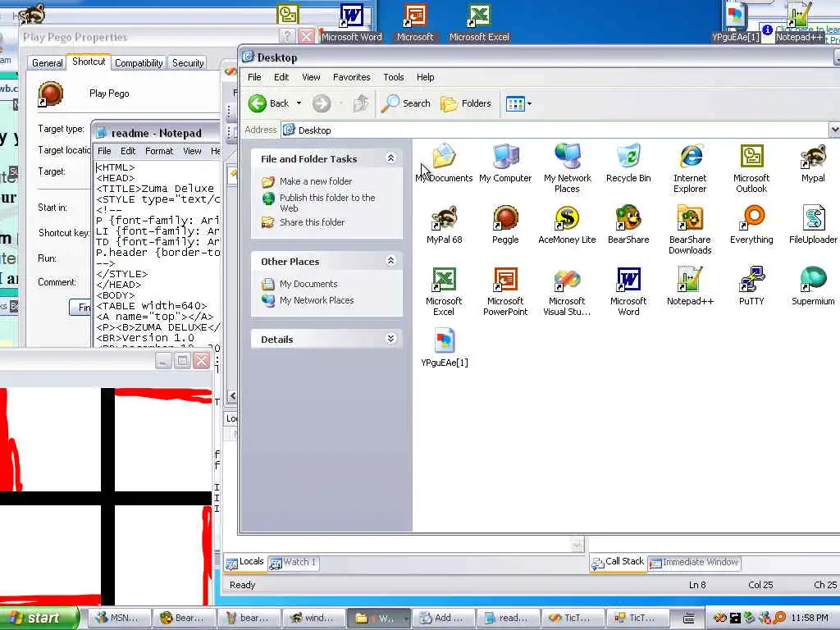Select the Mypal icon

813,163
